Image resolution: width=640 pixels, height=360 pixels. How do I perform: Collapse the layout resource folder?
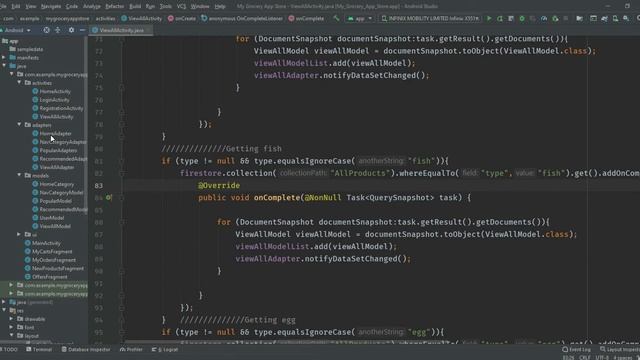pyautogui.click(x=11, y=336)
